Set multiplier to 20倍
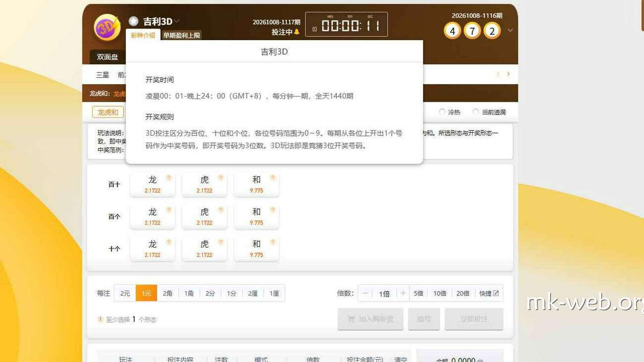The image size is (644, 362). [463, 293]
